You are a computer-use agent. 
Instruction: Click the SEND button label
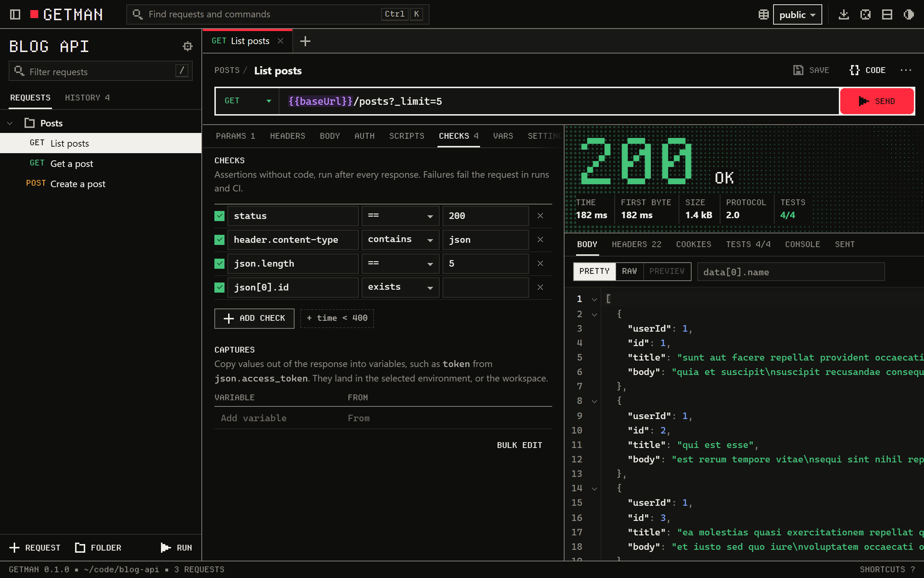(885, 101)
